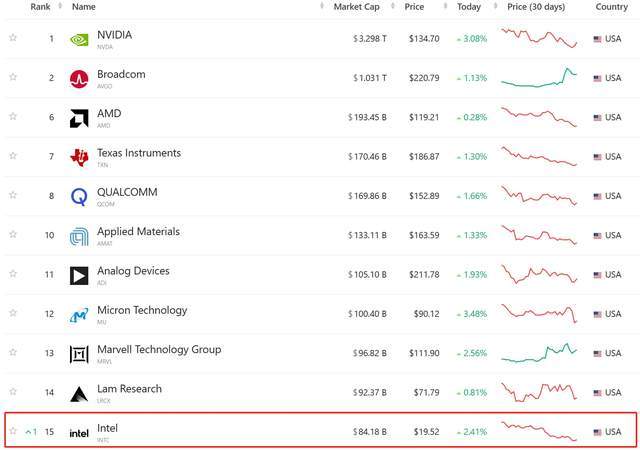Open the QUALCOMM Q logo
This screenshot has height=450, width=640.
(79, 197)
